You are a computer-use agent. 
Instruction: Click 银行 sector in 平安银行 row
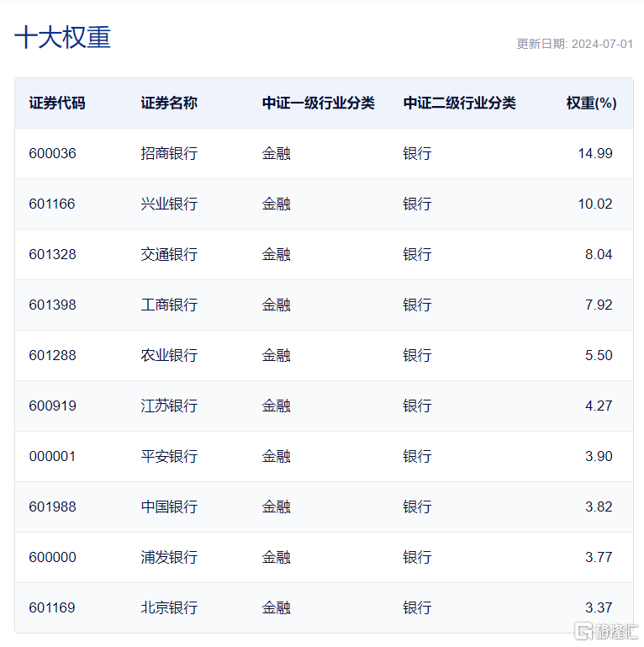(417, 456)
